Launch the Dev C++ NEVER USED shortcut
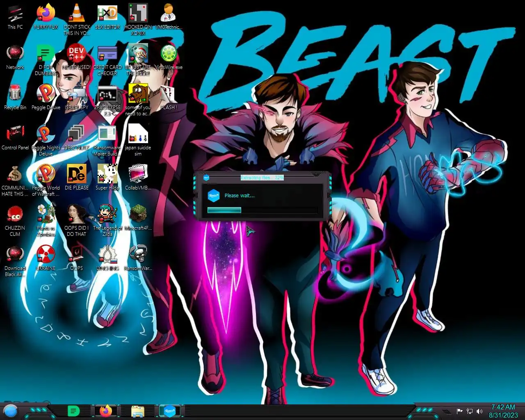This screenshot has height=420, width=525. (77, 57)
